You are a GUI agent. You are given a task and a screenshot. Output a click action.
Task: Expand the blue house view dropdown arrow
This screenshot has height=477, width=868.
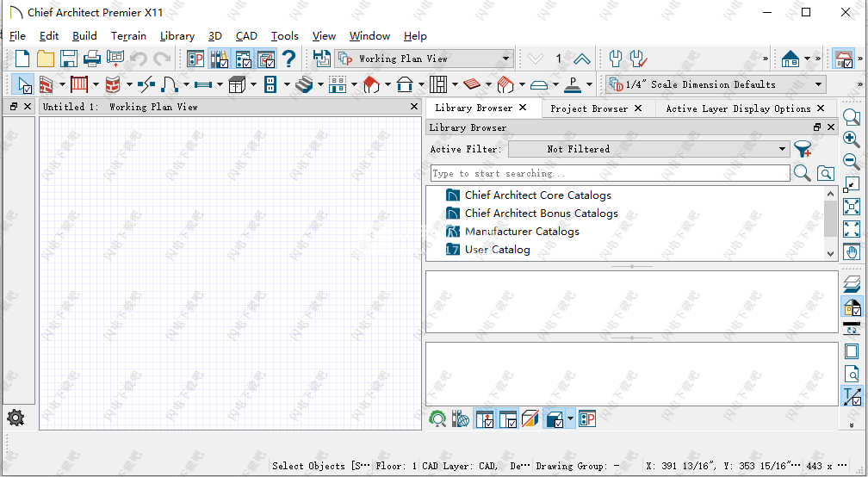point(807,59)
